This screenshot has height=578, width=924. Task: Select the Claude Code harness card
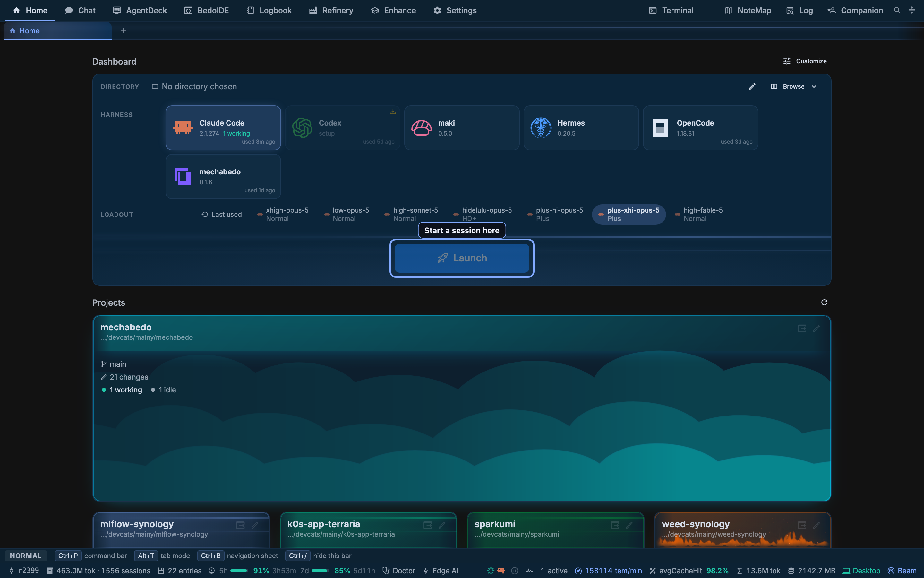(223, 128)
